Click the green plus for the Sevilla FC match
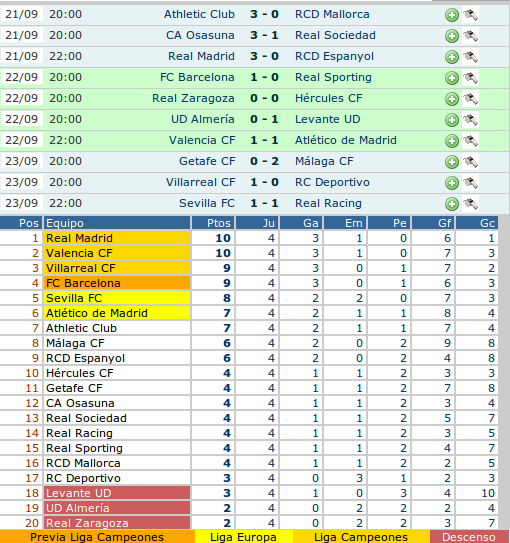The width and height of the screenshot is (510, 543). pos(451,204)
